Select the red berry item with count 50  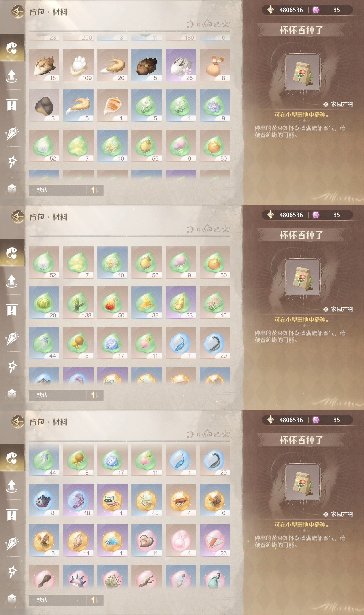(112, 303)
